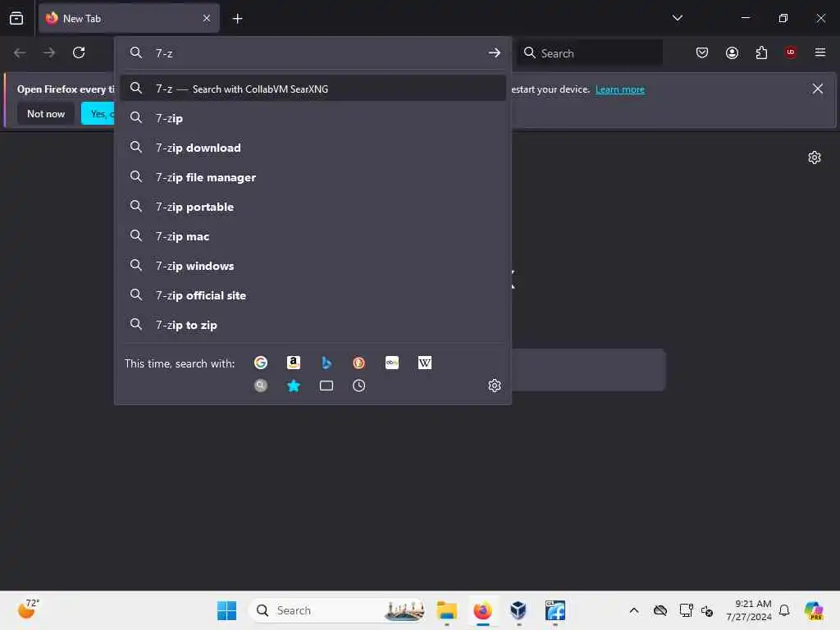840x630 pixels.
Task: Select the New Tab tab
Action: click(x=129, y=18)
